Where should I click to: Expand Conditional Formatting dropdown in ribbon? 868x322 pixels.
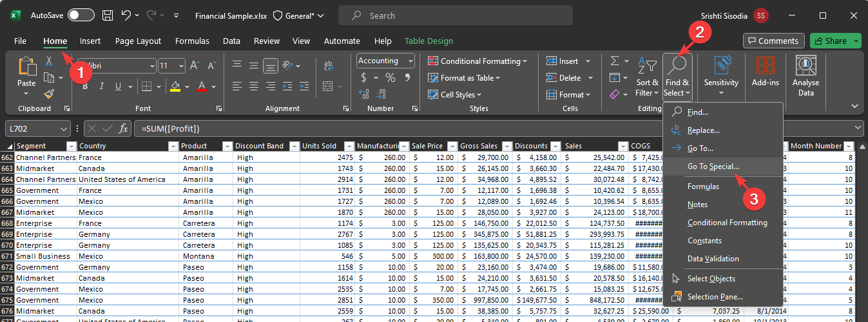(x=525, y=61)
